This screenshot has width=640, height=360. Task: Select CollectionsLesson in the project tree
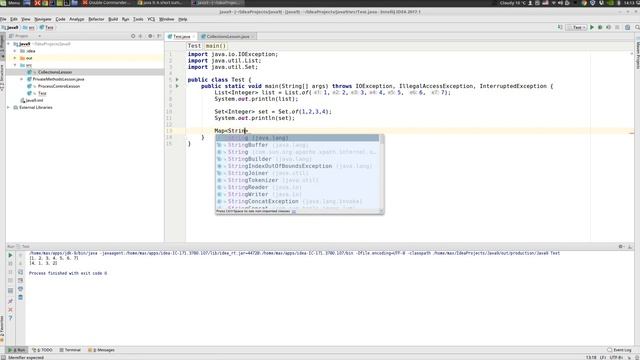click(x=55, y=72)
